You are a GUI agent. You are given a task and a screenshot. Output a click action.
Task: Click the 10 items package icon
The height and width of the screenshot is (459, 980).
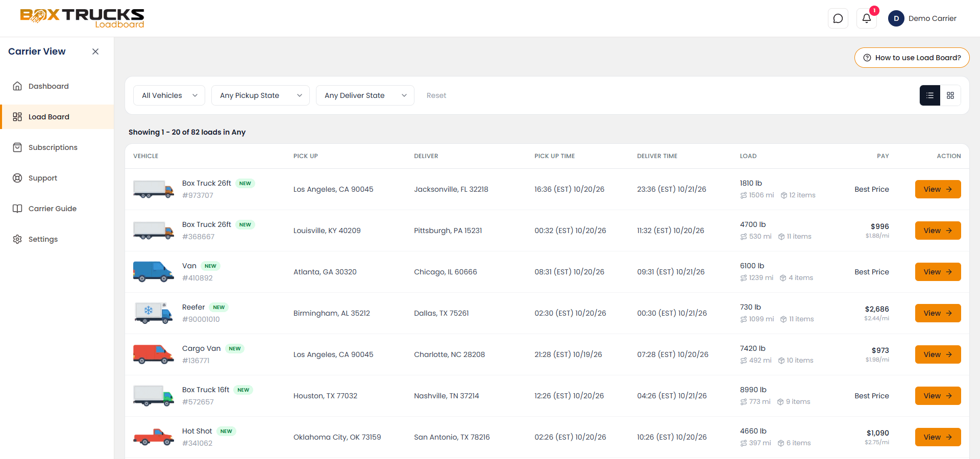[x=781, y=361]
